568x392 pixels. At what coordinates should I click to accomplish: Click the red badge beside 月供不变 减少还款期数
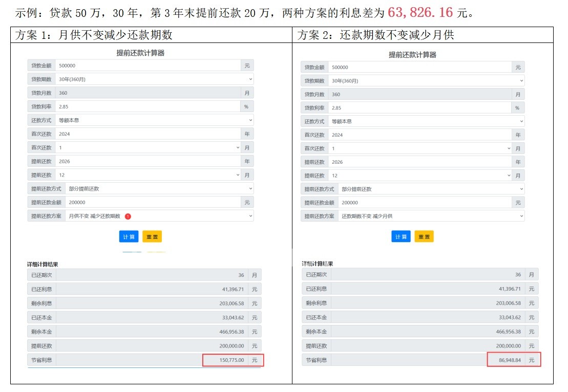[128, 216]
